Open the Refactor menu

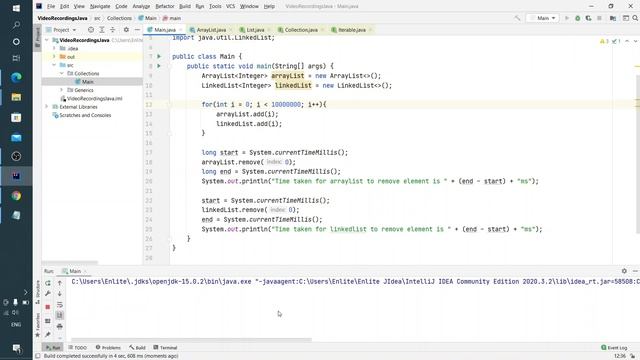165,6
